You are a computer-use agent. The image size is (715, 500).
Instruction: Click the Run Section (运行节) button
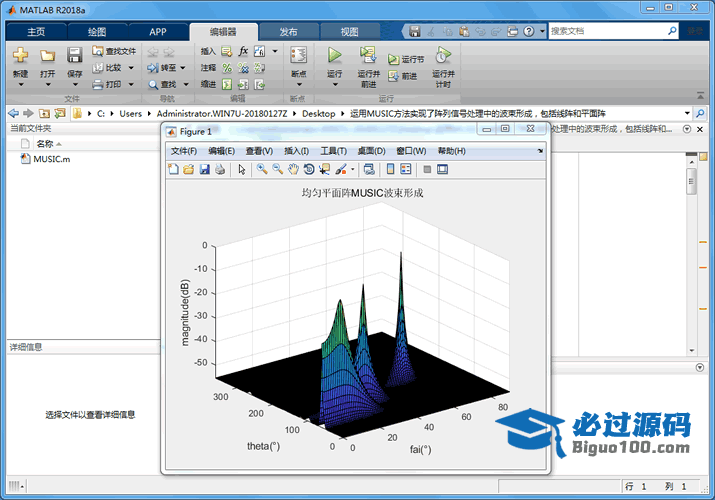(x=406, y=60)
